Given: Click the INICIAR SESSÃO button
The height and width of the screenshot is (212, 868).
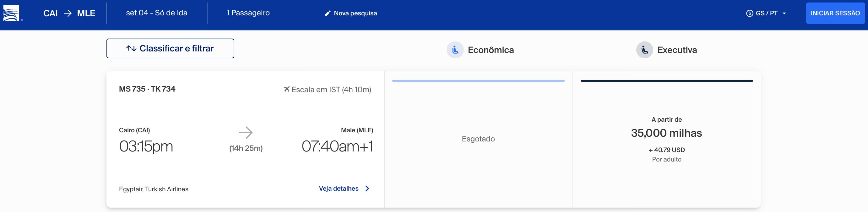Looking at the screenshot, I should click(835, 13).
